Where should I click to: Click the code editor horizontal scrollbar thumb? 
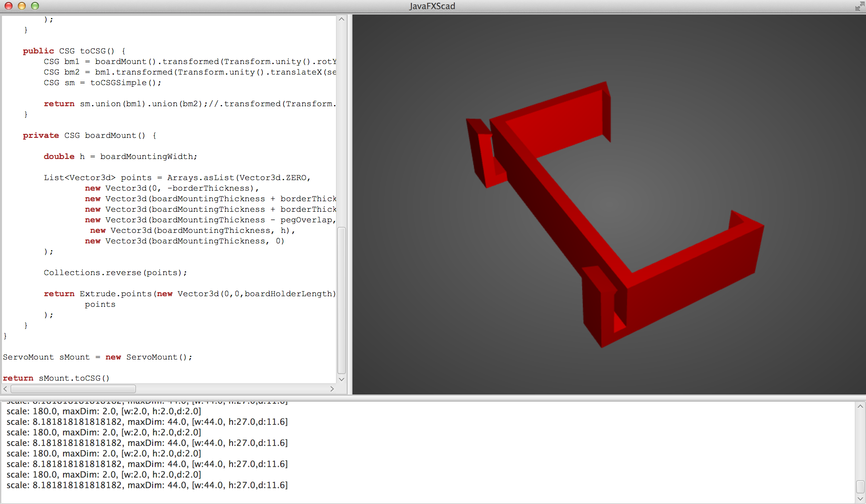pos(73,389)
